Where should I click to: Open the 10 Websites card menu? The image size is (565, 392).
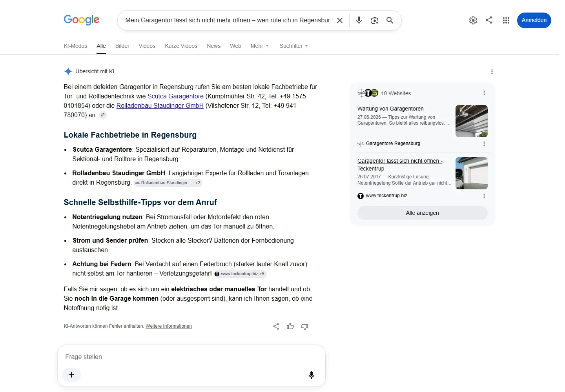484,93
